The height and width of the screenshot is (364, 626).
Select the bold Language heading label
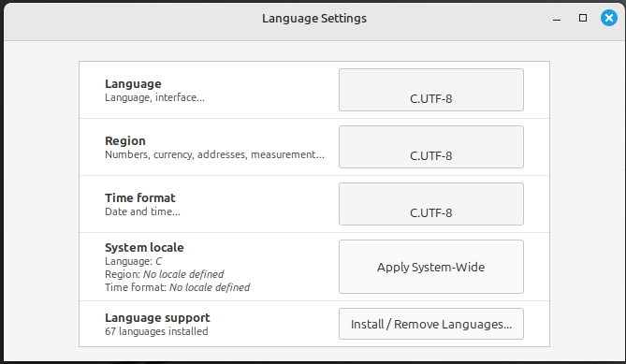(133, 84)
